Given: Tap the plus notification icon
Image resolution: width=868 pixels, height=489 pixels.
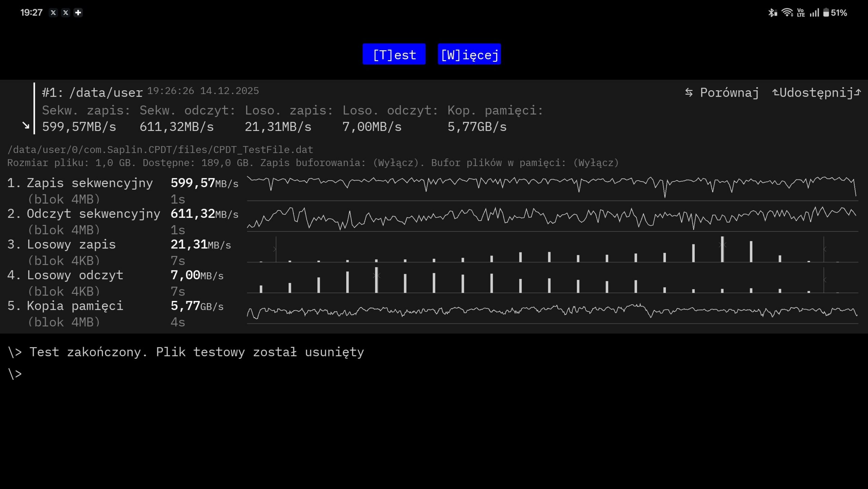Looking at the screenshot, I should pyautogui.click(x=78, y=13).
